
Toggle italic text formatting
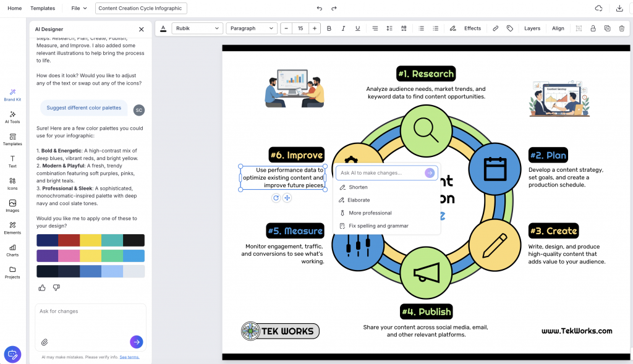point(343,28)
